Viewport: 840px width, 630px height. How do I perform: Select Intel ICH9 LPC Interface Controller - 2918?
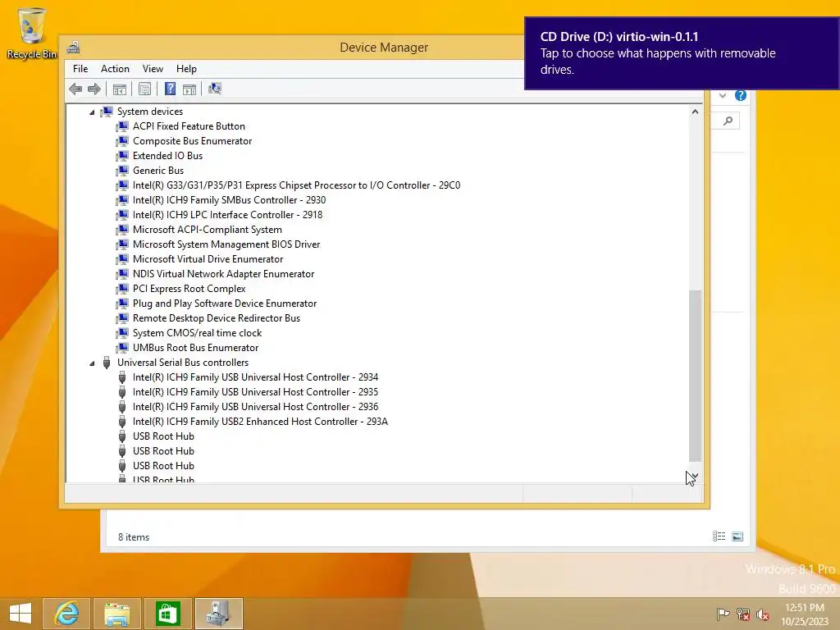coord(228,215)
